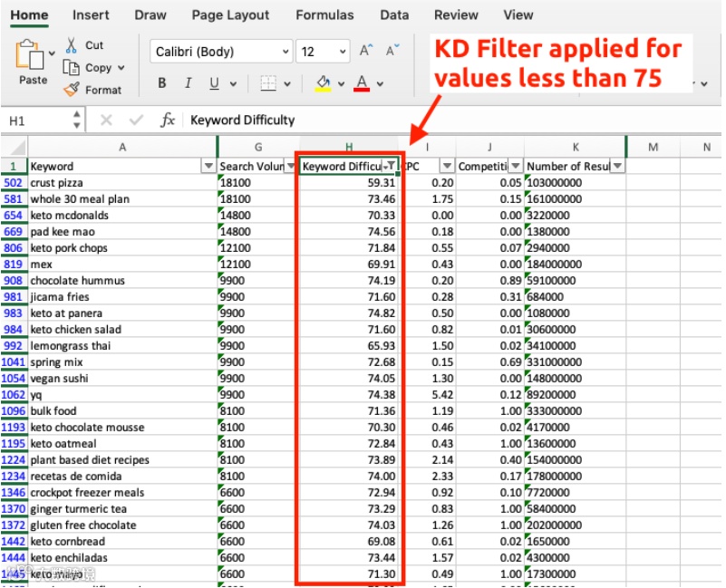Open the font color dropdown arrow
The image size is (726, 588).
(x=380, y=84)
